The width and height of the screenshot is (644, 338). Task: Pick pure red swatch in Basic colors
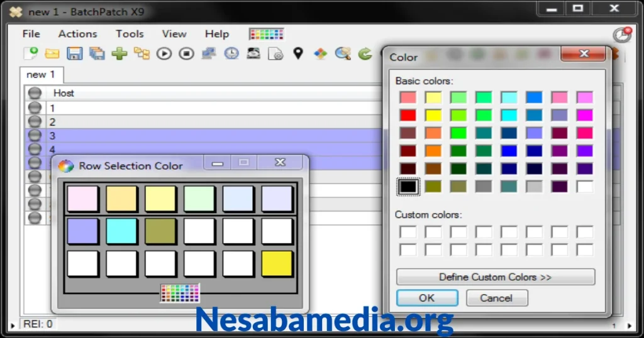408,115
